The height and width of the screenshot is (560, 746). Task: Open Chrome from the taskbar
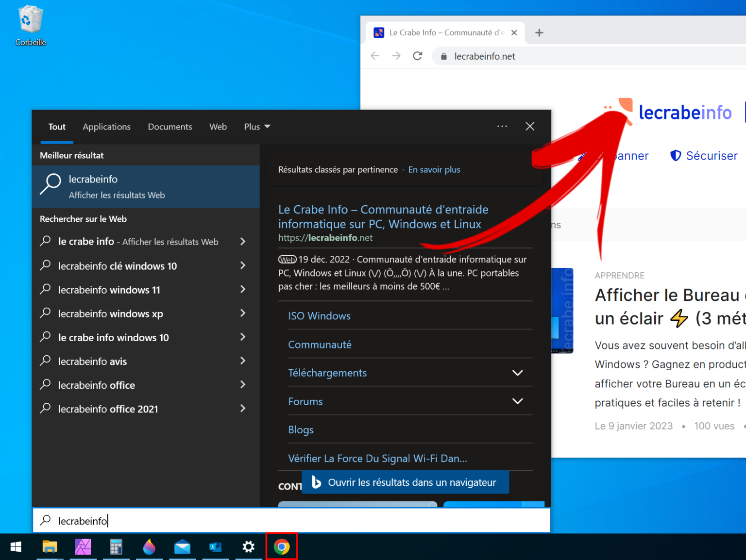[282, 546]
